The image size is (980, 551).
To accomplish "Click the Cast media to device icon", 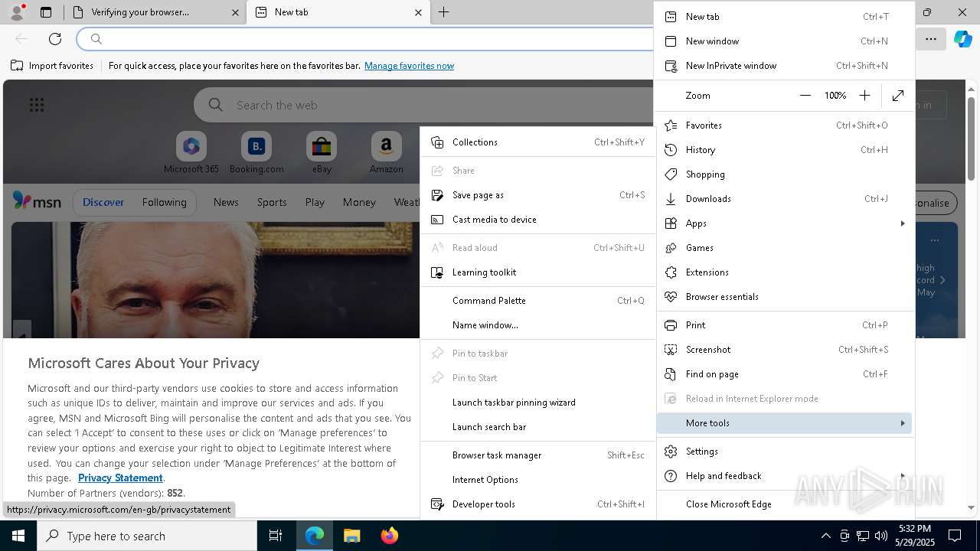I will click(437, 220).
